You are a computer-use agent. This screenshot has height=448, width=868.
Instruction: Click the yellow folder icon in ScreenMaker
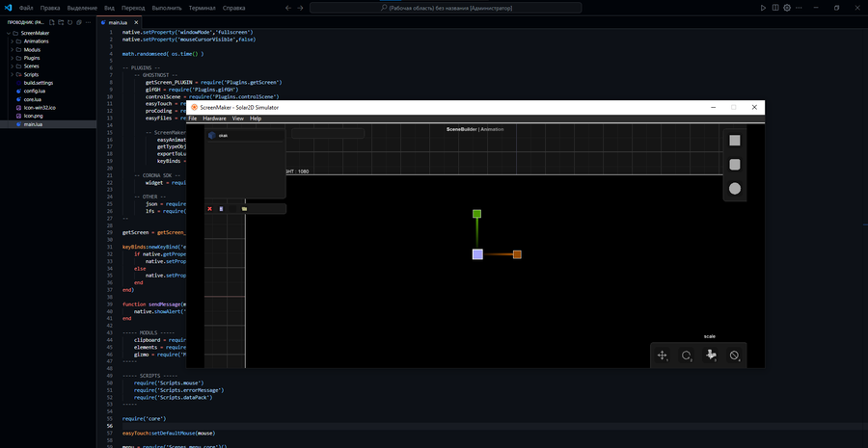pyautogui.click(x=244, y=209)
